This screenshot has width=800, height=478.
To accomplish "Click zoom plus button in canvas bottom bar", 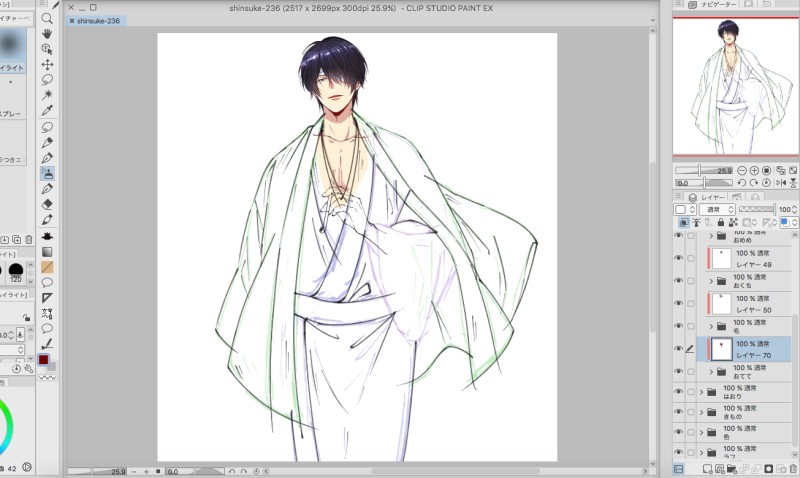I will coord(146,471).
